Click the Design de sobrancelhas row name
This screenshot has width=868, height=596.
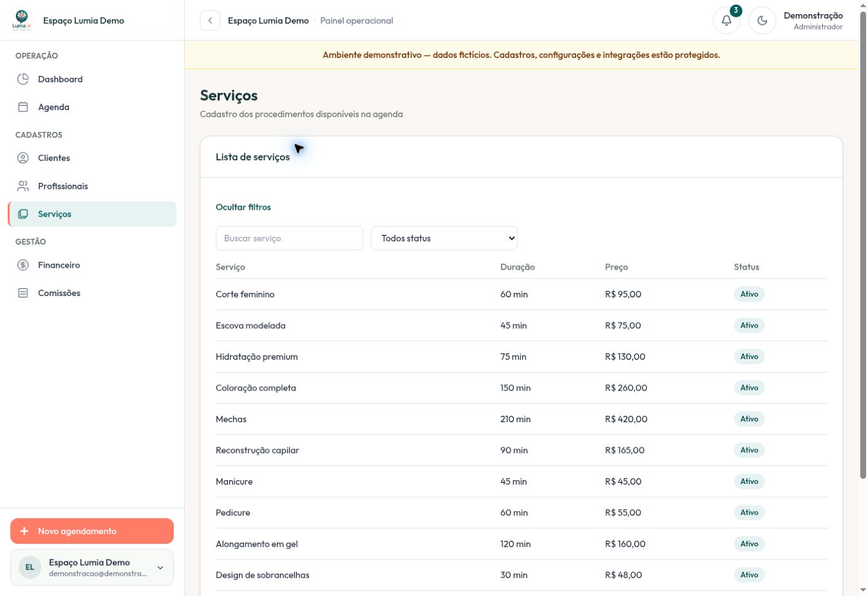pyautogui.click(x=263, y=575)
